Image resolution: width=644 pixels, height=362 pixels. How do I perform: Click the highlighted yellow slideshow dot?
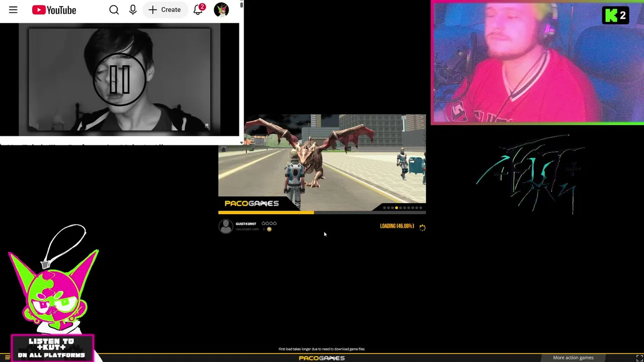pyautogui.click(x=396, y=208)
